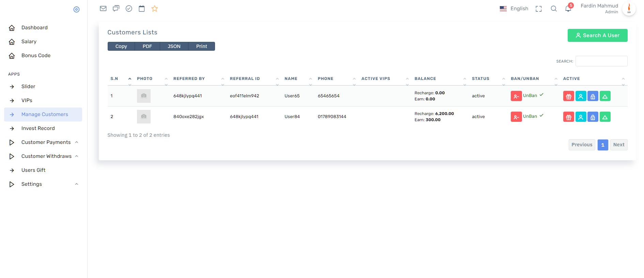Toggle ban status for User84

point(516,117)
